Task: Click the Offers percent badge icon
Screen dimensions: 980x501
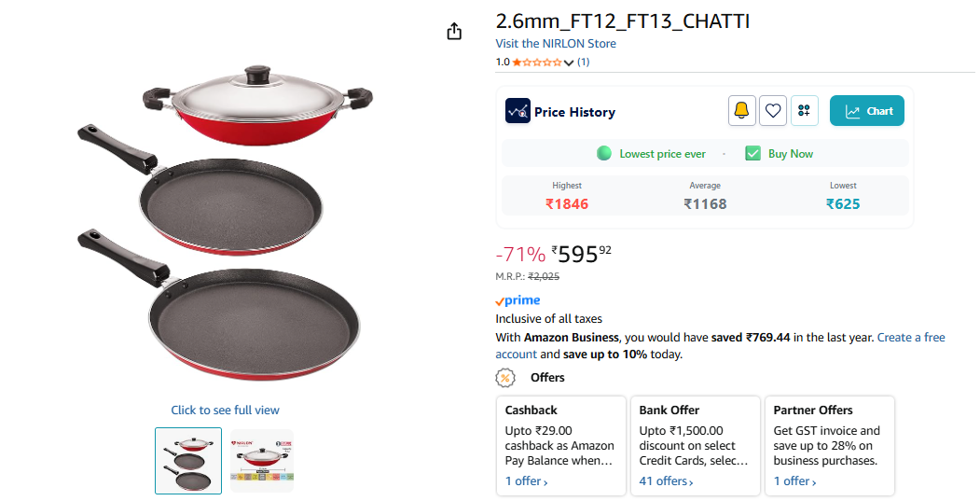Action: pyautogui.click(x=505, y=378)
